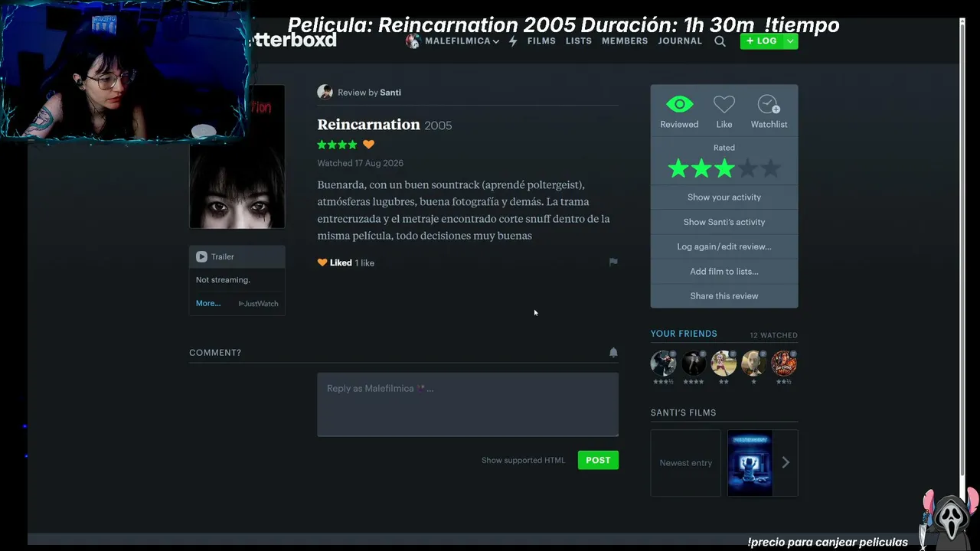Click the Show supported HTML link

coord(523,460)
